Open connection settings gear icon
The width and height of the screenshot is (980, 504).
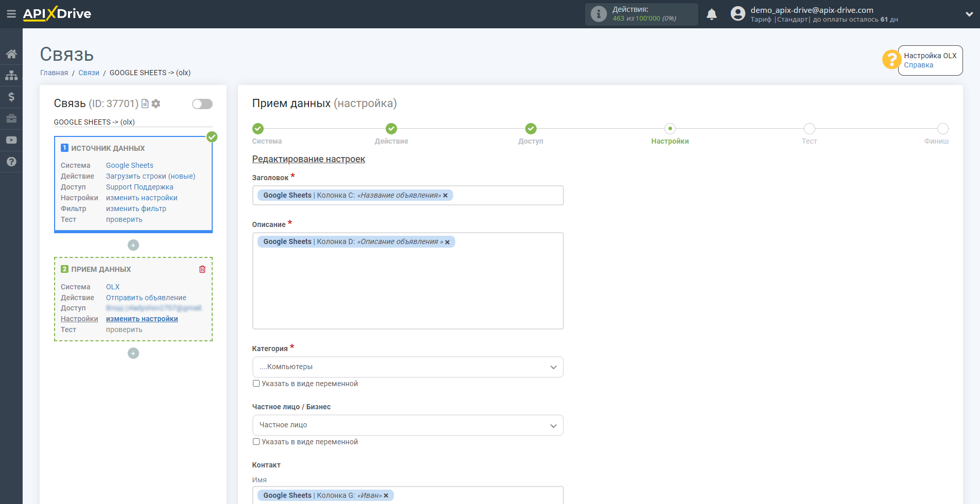(156, 103)
